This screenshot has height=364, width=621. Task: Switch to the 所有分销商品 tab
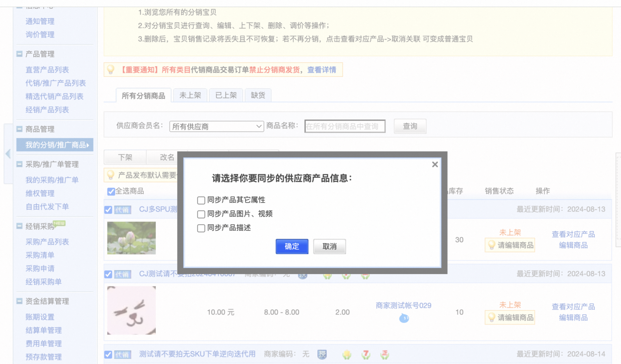[x=143, y=95]
